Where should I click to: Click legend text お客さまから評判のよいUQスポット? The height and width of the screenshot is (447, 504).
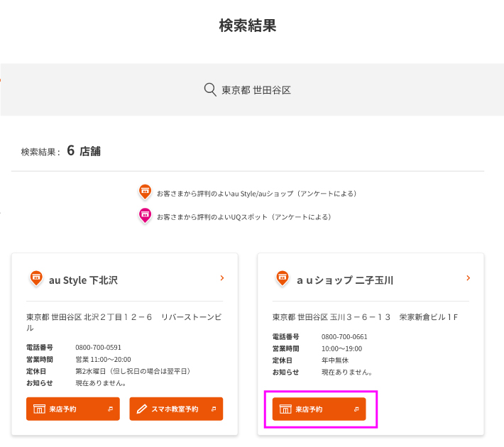tap(244, 217)
